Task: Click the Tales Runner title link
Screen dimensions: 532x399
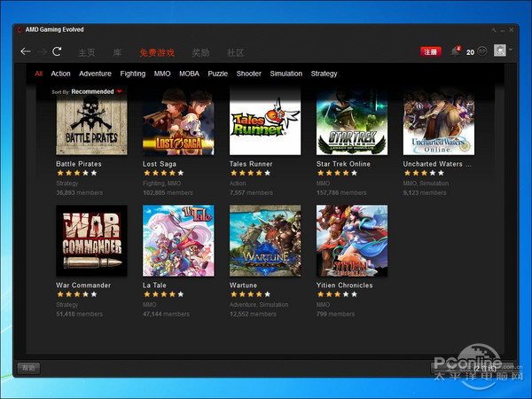Action: [x=254, y=164]
